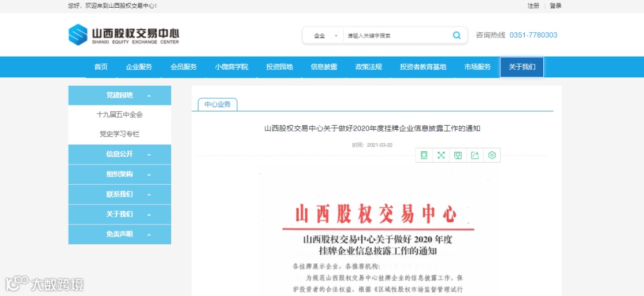Click the magnifier search icon

457,35
